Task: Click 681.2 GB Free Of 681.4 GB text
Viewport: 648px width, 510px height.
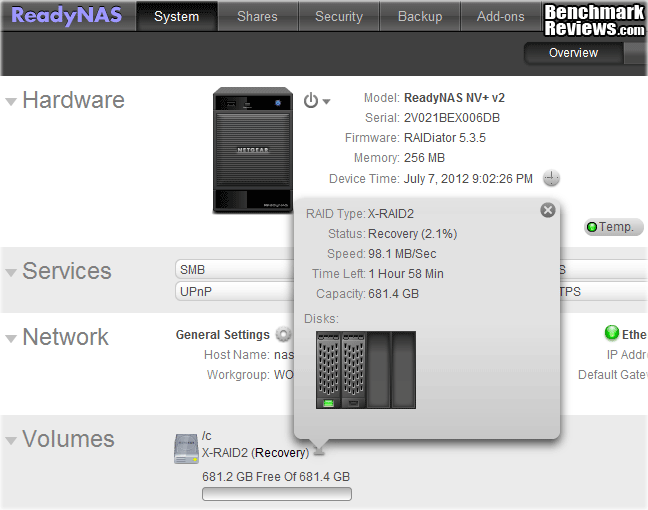Action: [x=276, y=477]
